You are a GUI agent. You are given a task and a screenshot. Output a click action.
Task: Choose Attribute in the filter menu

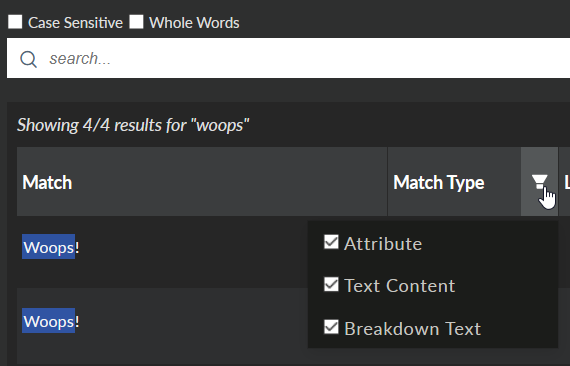pyautogui.click(x=383, y=244)
